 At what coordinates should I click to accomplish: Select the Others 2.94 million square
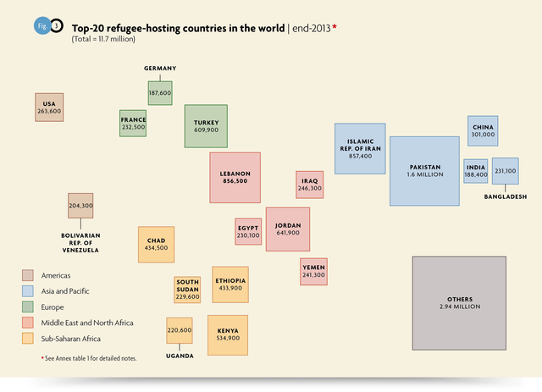point(459,304)
